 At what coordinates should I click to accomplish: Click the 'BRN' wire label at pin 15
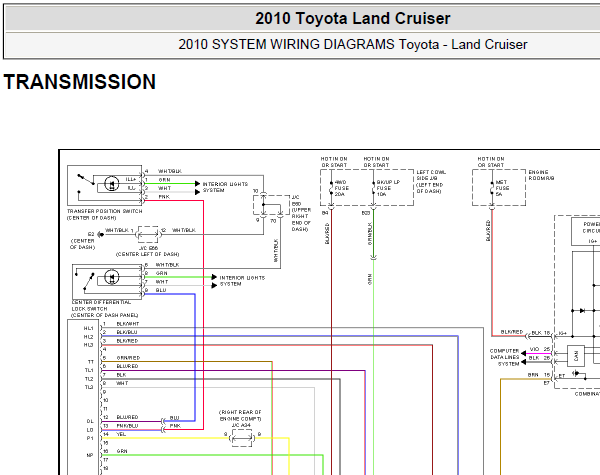pos(533,375)
